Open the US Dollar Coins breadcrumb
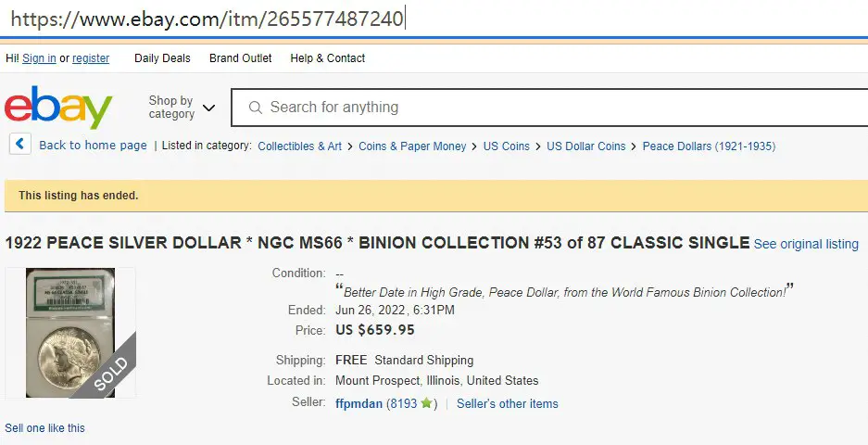 pos(586,146)
